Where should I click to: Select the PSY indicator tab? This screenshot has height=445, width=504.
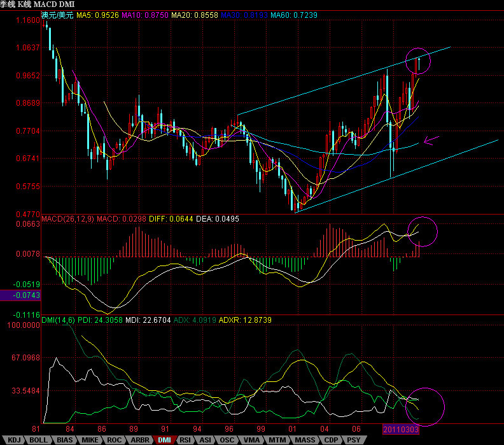tap(354, 440)
